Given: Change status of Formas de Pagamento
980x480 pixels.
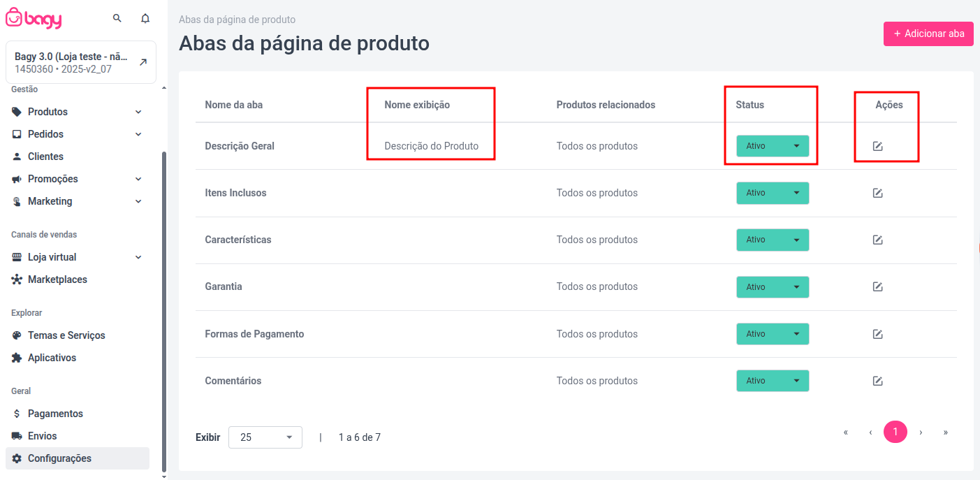Looking at the screenshot, I should point(772,334).
